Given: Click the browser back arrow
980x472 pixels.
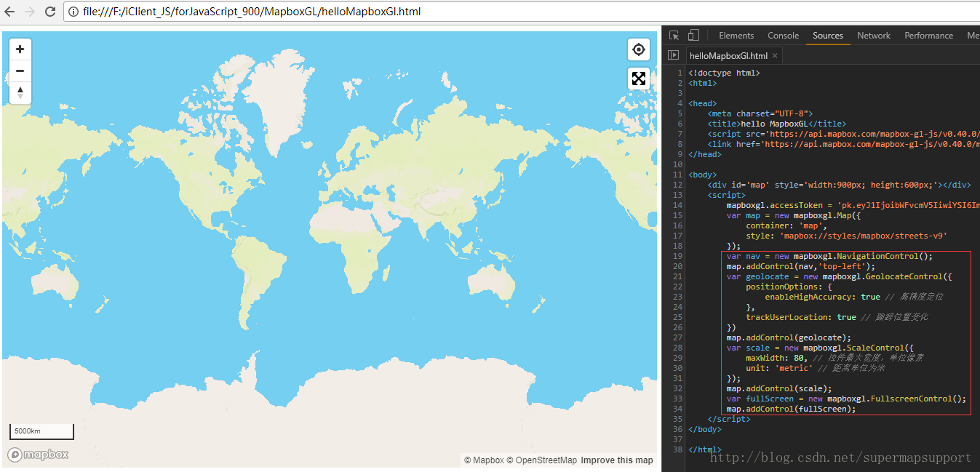Looking at the screenshot, I should [x=10, y=12].
